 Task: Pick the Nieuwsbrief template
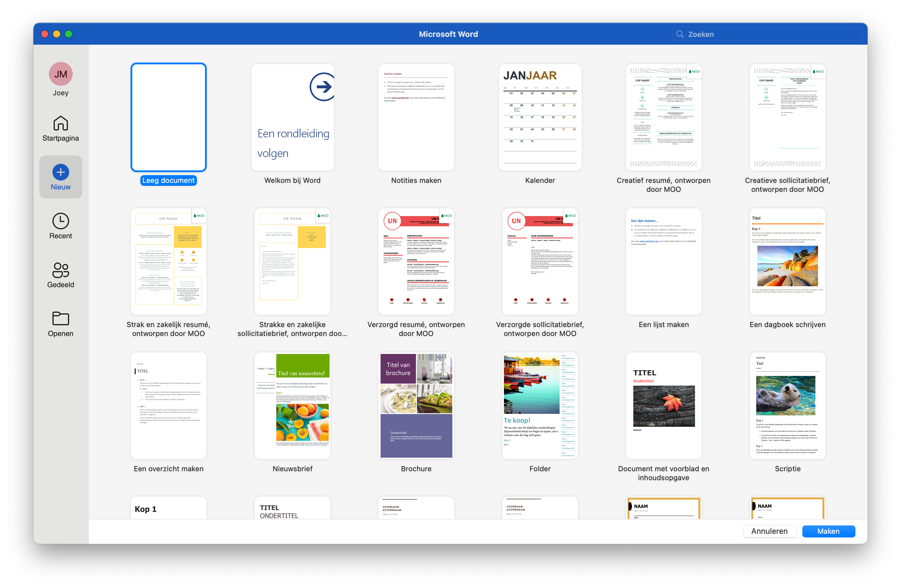click(292, 406)
